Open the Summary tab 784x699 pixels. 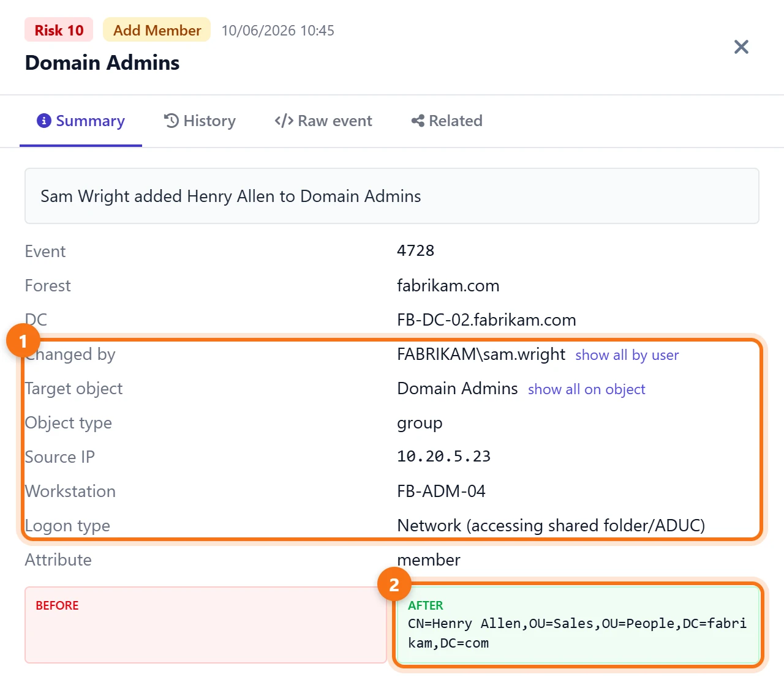tap(81, 121)
